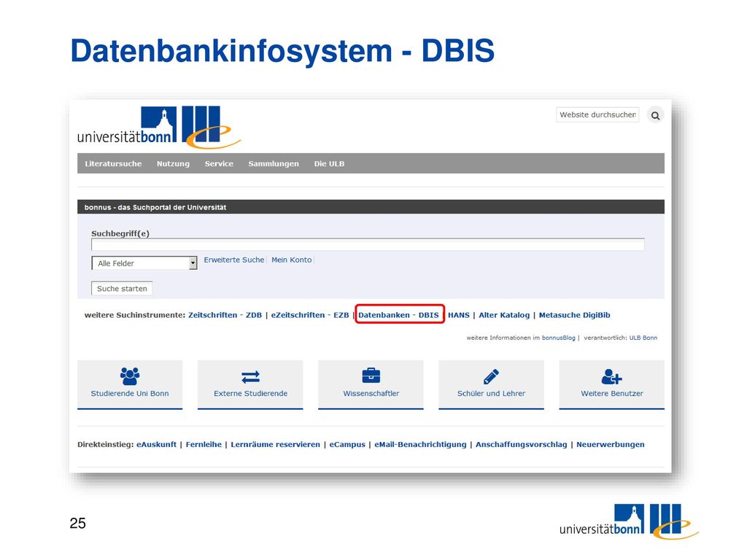This screenshot has width=747, height=560.
Task: Open the eCampus direct link
Action: coord(347,445)
